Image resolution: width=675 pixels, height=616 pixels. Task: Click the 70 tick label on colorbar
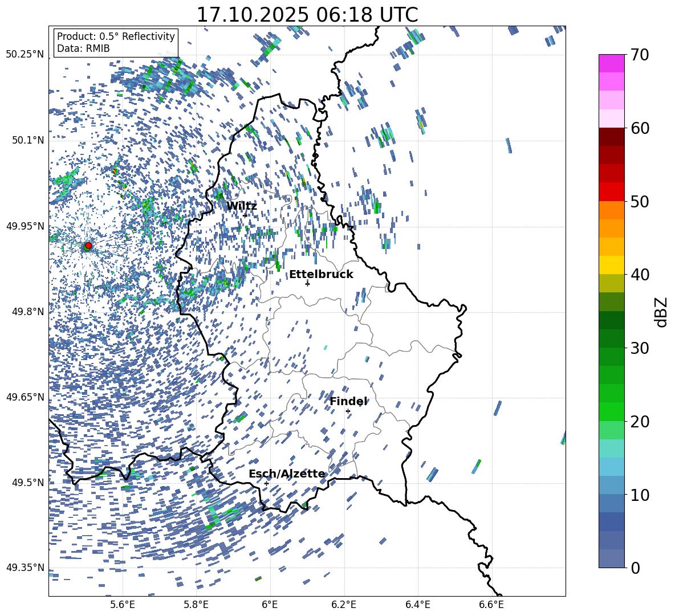(641, 55)
